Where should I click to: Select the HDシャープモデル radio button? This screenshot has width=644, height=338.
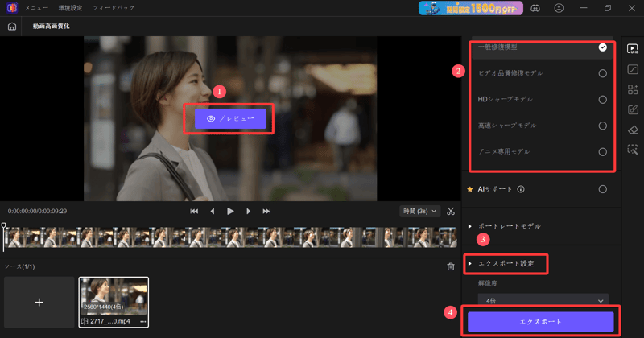pyautogui.click(x=602, y=99)
